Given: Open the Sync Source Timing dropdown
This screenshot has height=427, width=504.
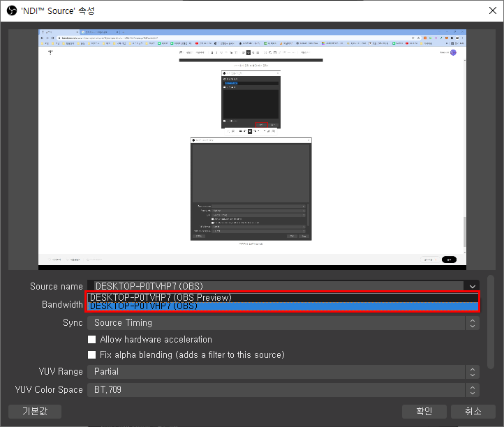Looking at the screenshot, I should [x=283, y=323].
